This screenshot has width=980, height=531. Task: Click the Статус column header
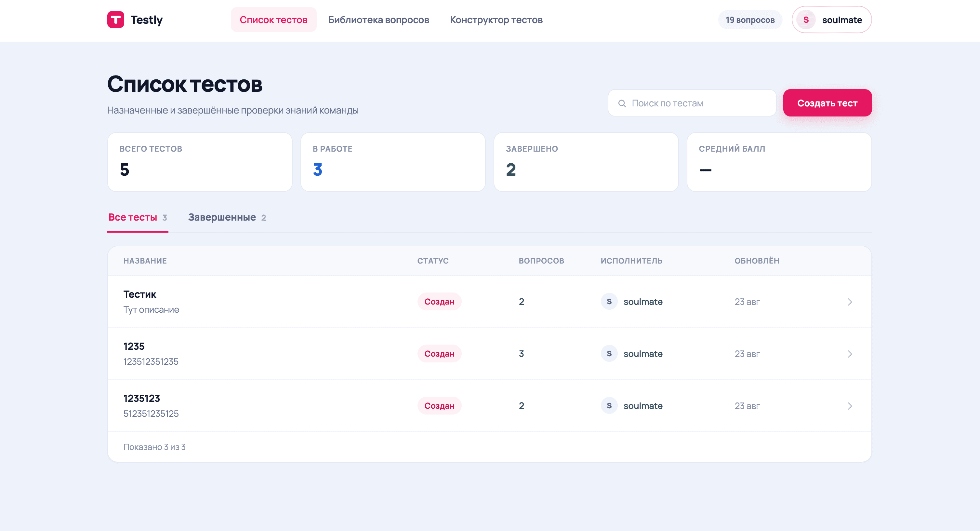433,261
